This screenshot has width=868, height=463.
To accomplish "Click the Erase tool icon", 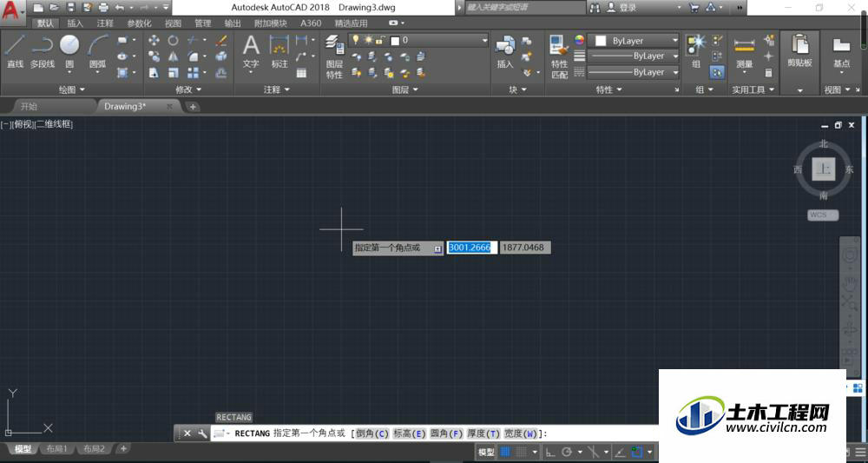I will 221,41.
